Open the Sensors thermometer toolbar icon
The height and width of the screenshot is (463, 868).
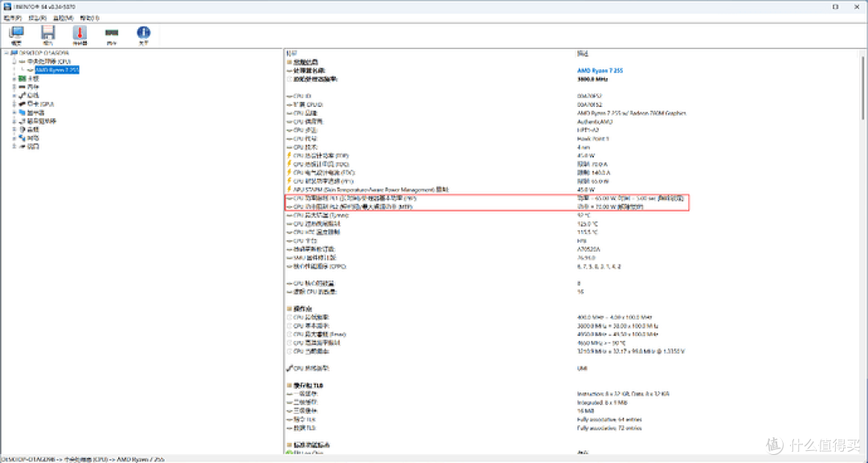click(x=80, y=33)
